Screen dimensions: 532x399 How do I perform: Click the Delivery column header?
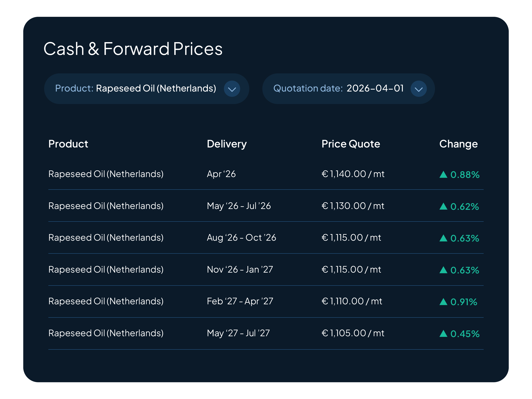tap(227, 144)
